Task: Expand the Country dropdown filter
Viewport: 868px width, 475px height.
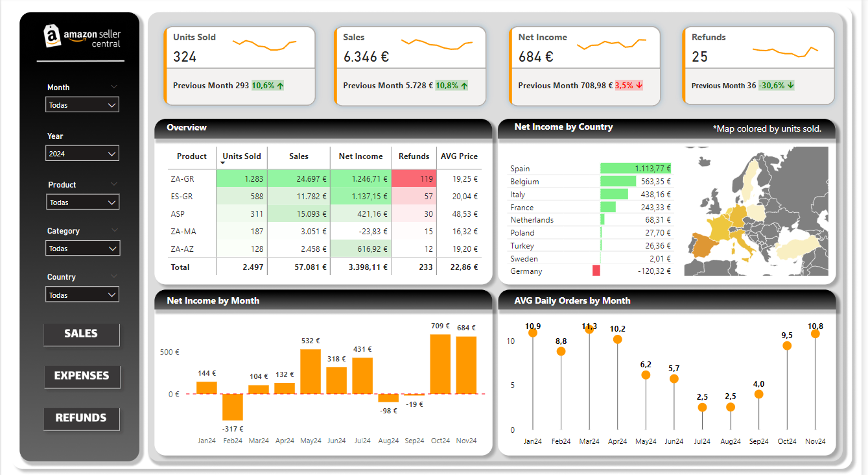Action: (x=82, y=295)
